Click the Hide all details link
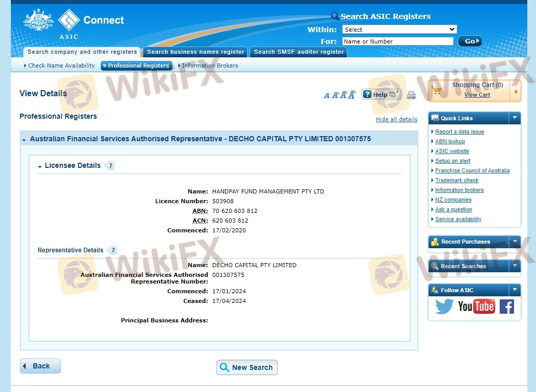 pos(396,119)
